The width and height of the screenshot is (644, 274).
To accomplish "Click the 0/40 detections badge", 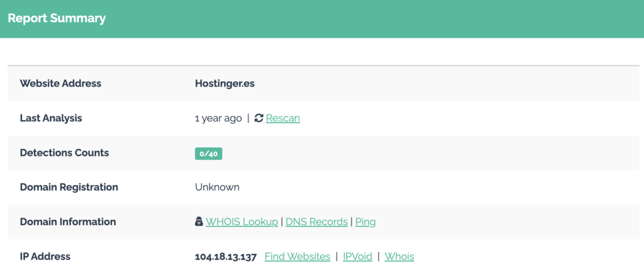I will click(208, 153).
